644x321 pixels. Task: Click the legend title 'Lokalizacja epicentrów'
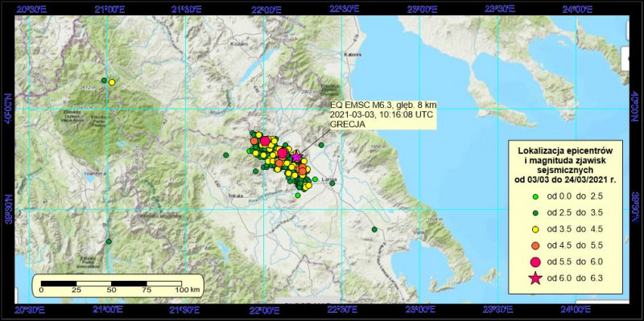[566, 152]
